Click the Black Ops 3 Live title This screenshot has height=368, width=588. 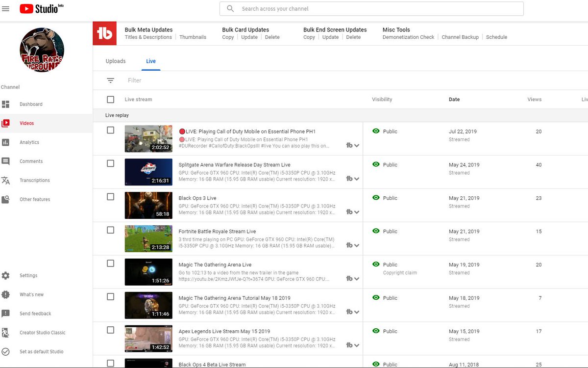pos(197,198)
